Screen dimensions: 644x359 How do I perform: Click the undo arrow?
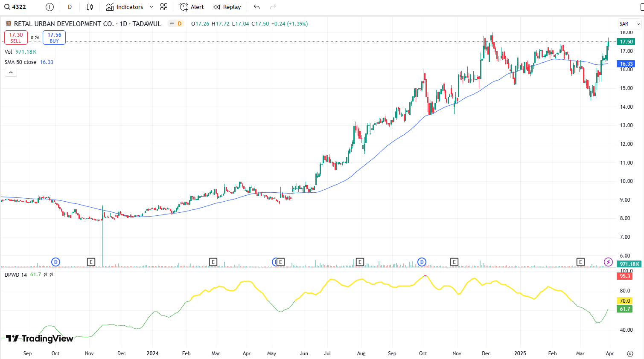(256, 7)
